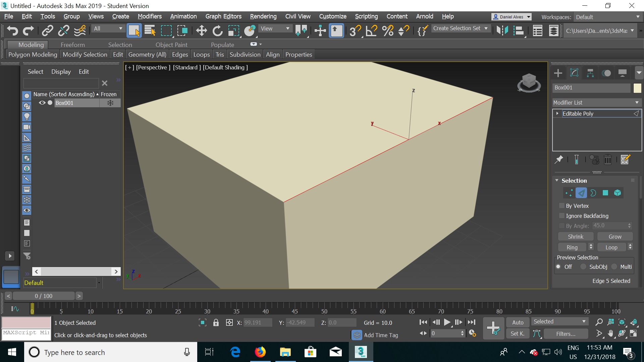
Task: Click the pink MAXScript listener color box
Action: coord(26,322)
